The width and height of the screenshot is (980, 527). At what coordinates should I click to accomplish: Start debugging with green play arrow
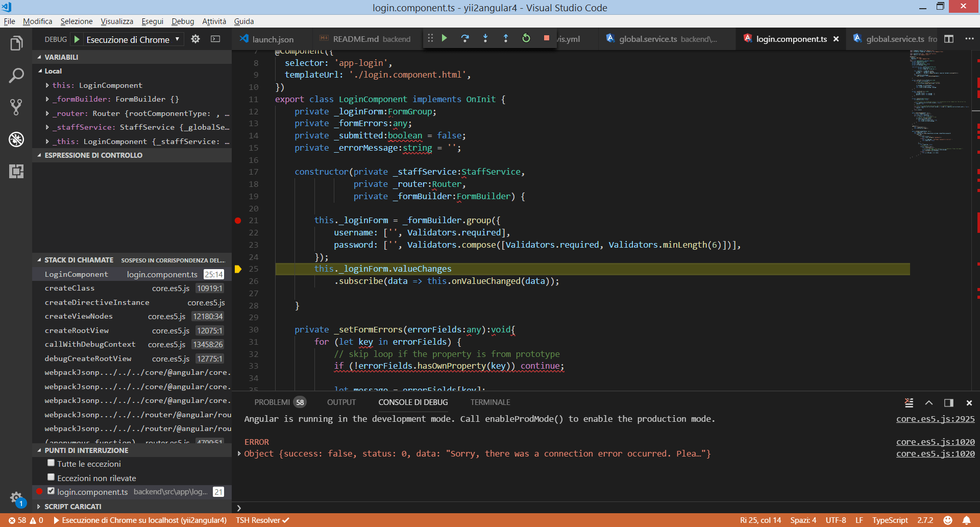(77, 39)
